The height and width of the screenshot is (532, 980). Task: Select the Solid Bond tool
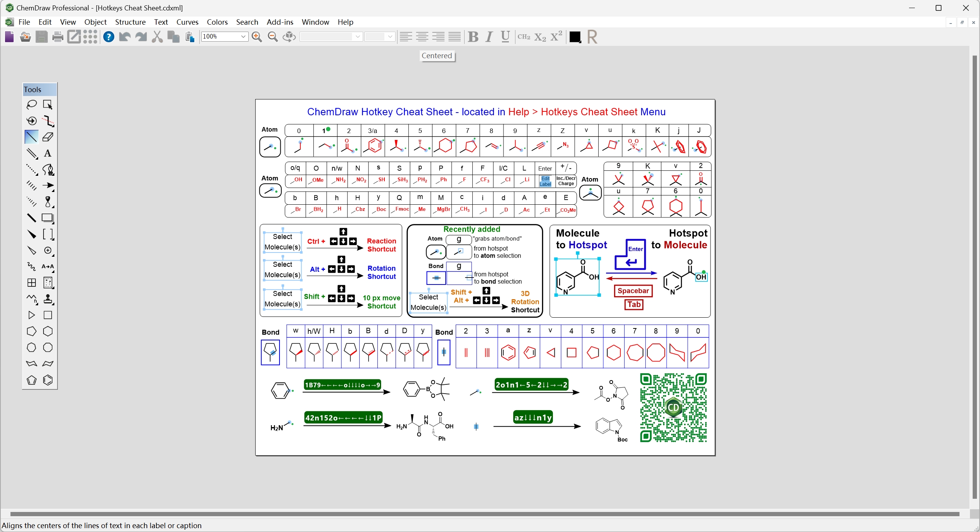click(32, 137)
